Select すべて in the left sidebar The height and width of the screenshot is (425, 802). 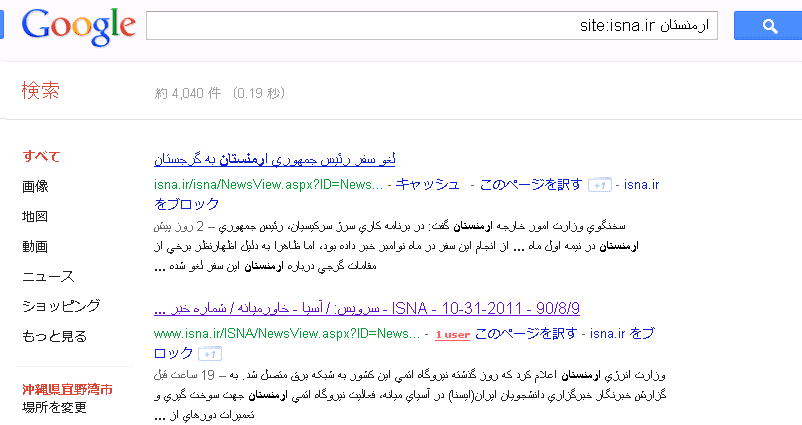point(41,156)
